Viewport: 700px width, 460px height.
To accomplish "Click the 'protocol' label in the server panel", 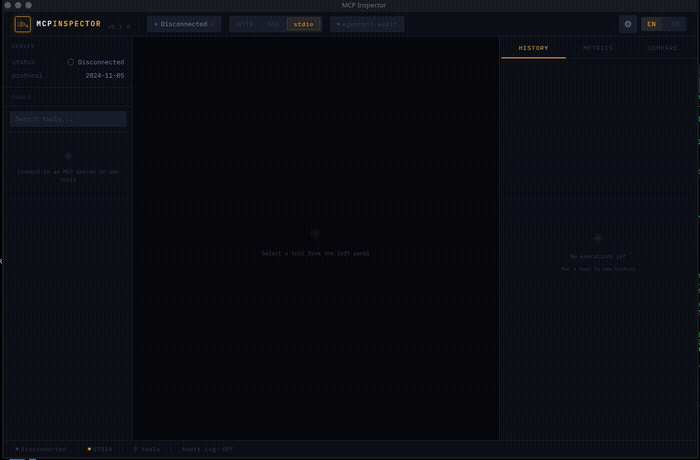I will click(x=27, y=75).
